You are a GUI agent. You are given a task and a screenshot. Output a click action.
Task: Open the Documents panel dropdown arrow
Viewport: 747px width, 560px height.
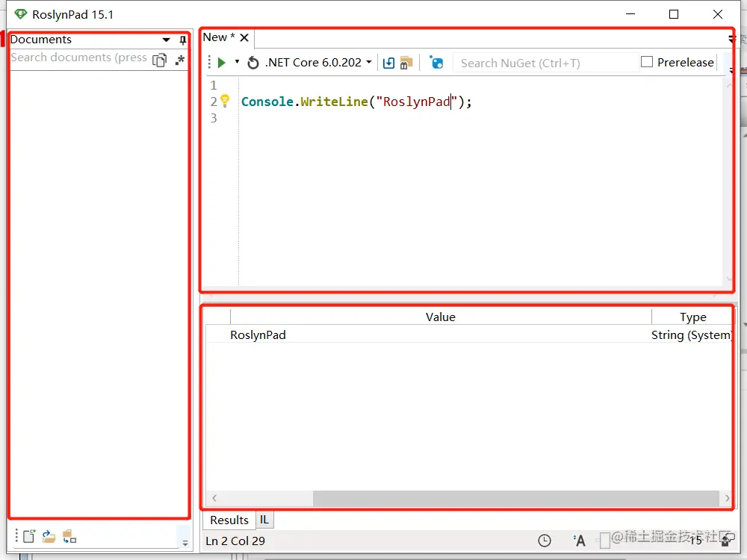pos(167,40)
